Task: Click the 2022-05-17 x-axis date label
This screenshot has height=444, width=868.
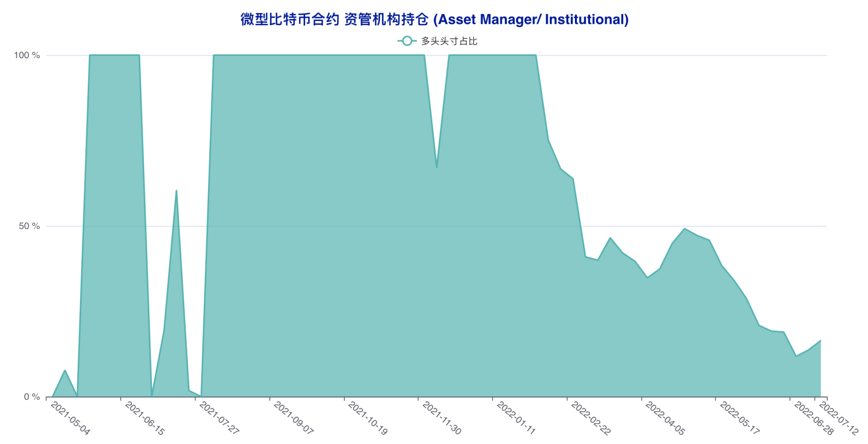Action: tap(739, 418)
